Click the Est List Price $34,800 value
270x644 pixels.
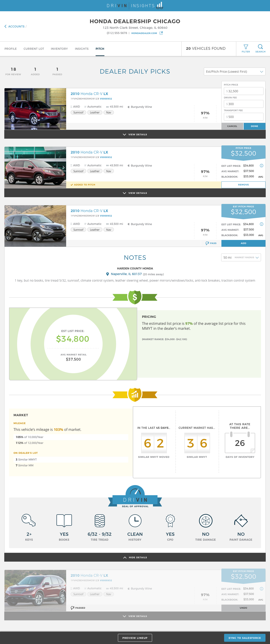coord(72,339)
